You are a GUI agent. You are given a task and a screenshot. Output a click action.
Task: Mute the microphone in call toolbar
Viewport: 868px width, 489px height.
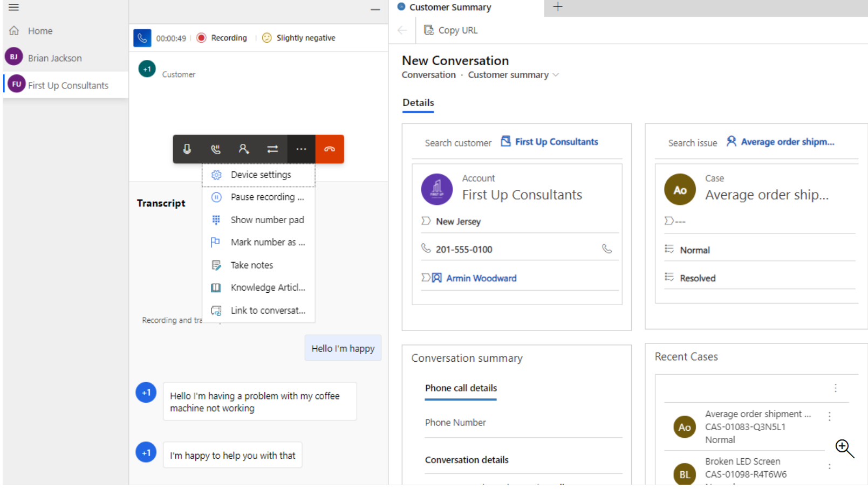click(187, 149)
